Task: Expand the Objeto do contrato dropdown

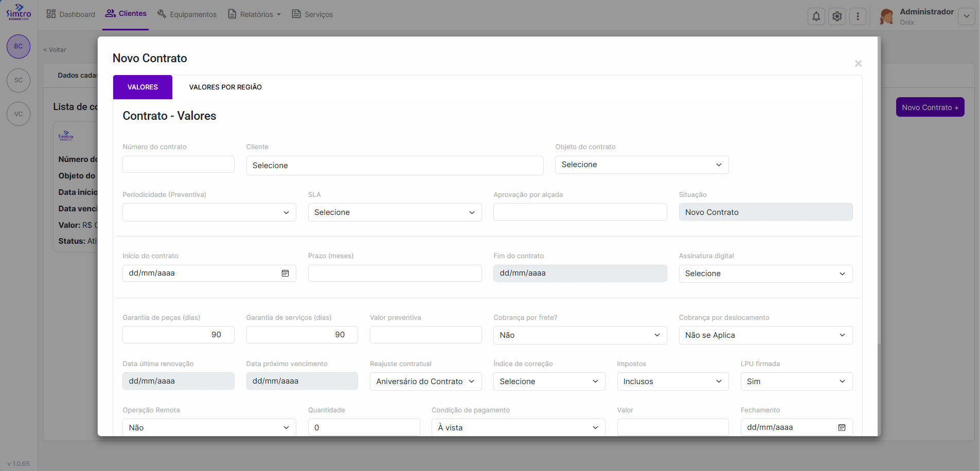Action: (642, 165)
